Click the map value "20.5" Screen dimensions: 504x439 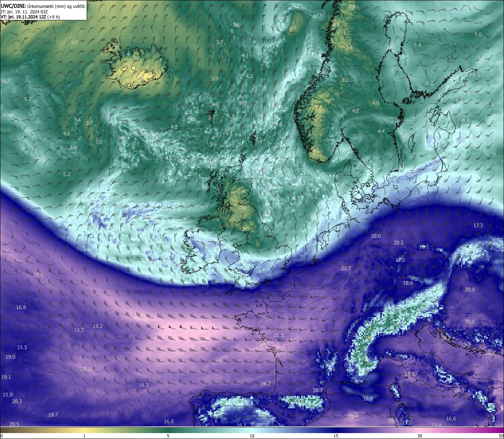14,424
